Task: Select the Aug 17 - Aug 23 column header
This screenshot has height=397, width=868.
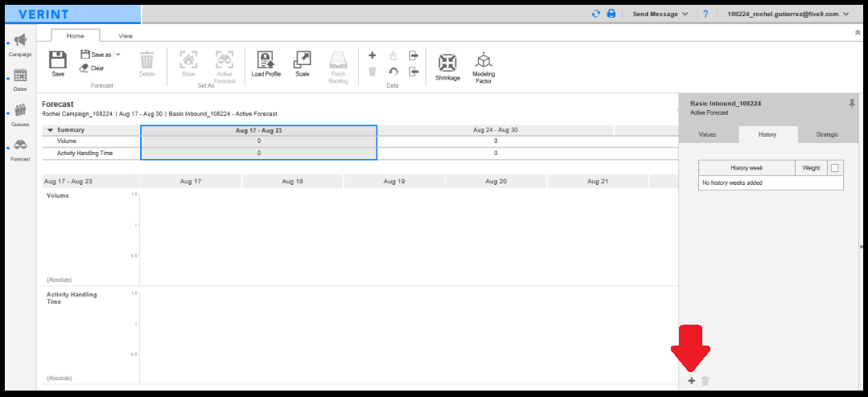Action: pyautogui.click(x=258, y=130)
